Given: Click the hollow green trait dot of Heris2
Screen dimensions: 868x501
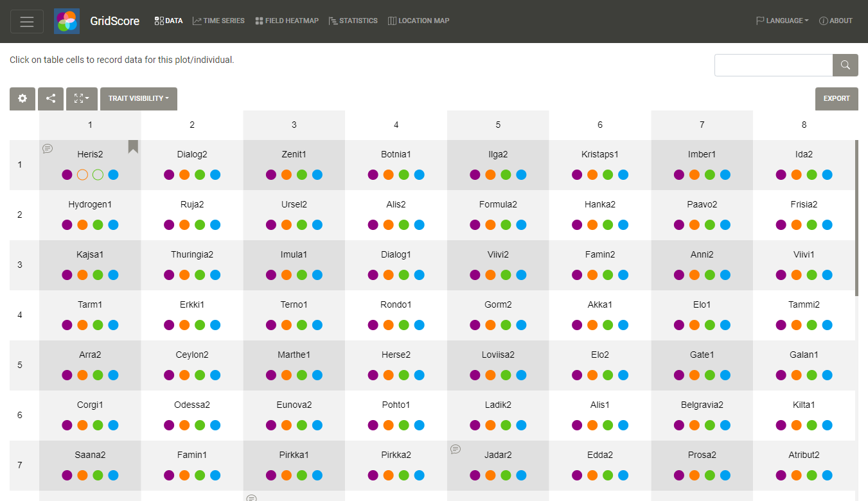Looking at the screenshot, I should 98,175.
